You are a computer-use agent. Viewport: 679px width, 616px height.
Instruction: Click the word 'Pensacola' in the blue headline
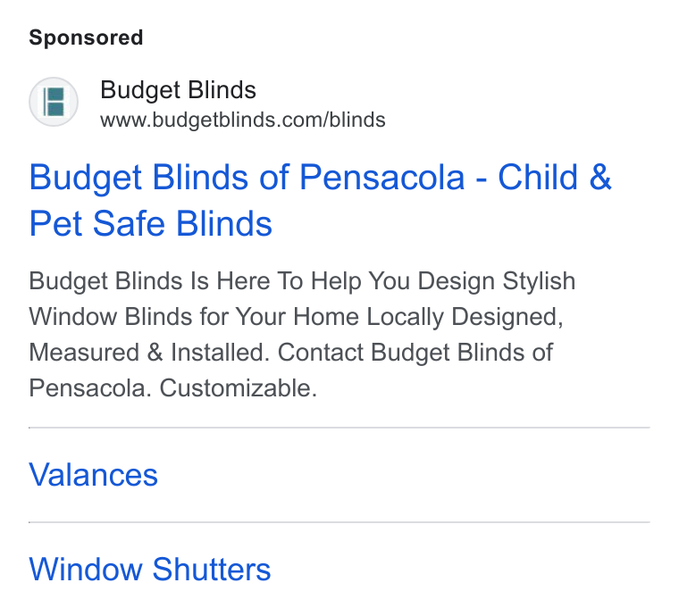tap(382, 177)
